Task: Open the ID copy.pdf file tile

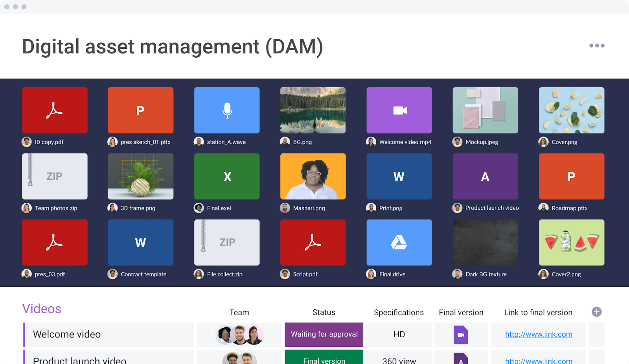Action: click(55, 110)
